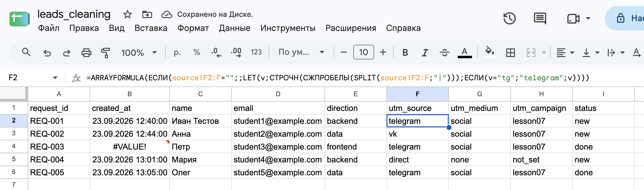Select column F header

pyautogui.click(x=417, y=94)
